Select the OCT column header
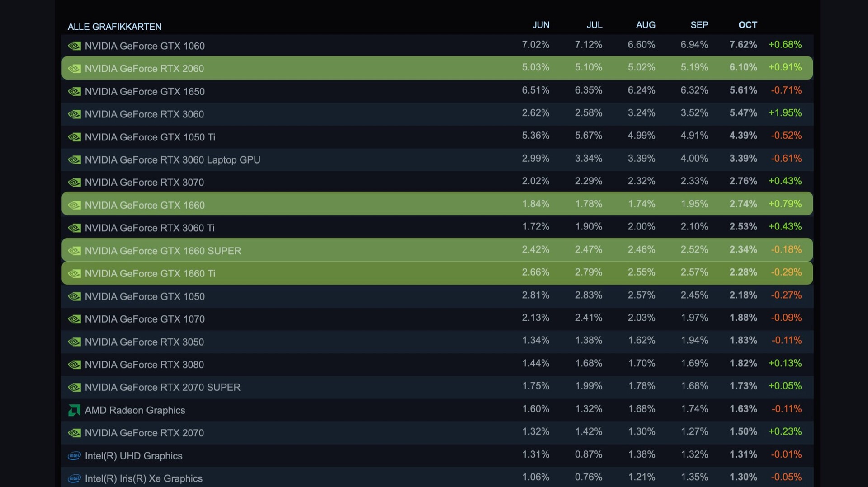This screenshot has width=868, height=487. click(747, 25)
